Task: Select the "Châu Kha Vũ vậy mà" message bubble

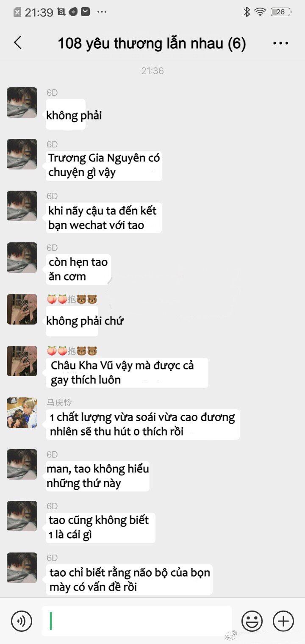Action: pyautogui.click(x=127, y=372)
